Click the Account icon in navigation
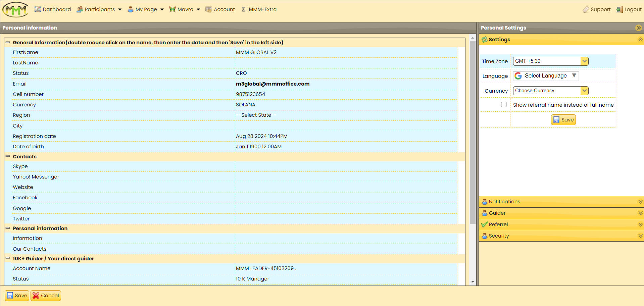Viewport: 644px width, 306px height. pos(209,9)
